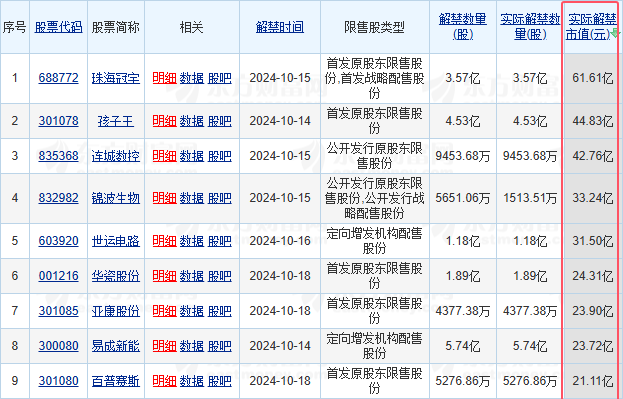Click the green sort arrow in 实际解禁市值 header
Viewport: 623px width, 399px height.
[615, 33]
